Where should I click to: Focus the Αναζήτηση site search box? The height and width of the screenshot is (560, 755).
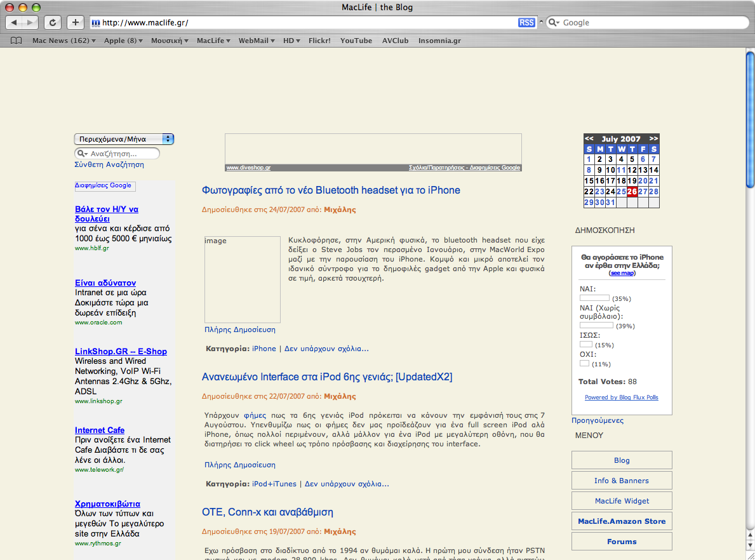[117, 154]
